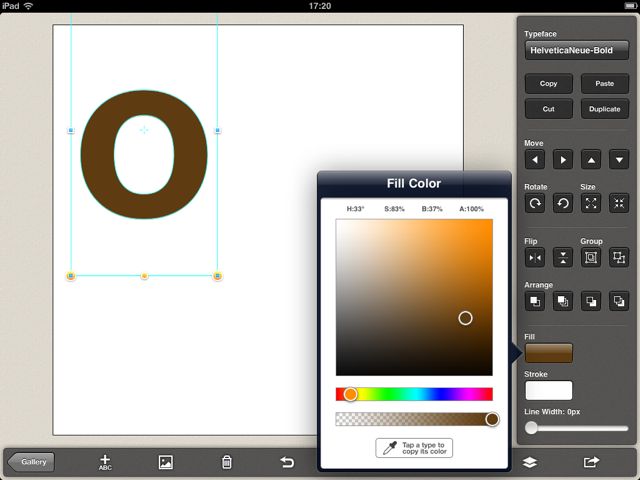The image size is (640, 480).
Task: Click the third Arrange icon (send backward)
Action: click(591, 301)
